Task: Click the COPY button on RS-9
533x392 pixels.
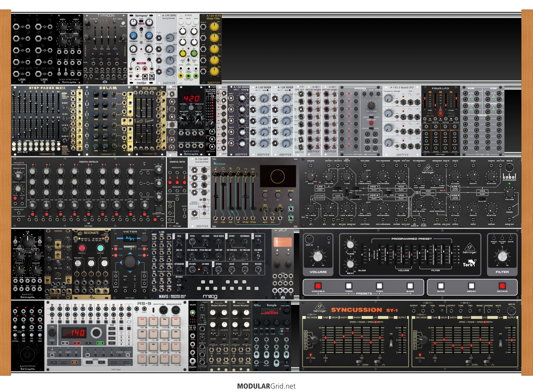Action: 112,333
